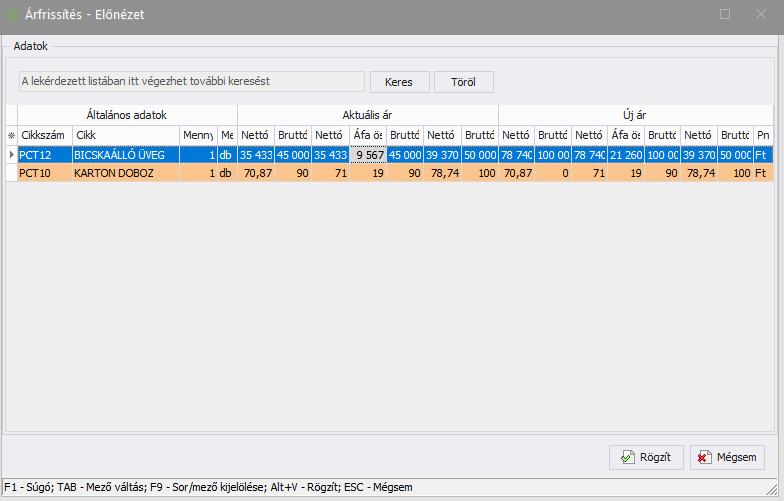The height and width of the screenshot is (501, 784).
Task: Click the row indicator arrow beside PCT12
Action: click(x=11, y=155)
